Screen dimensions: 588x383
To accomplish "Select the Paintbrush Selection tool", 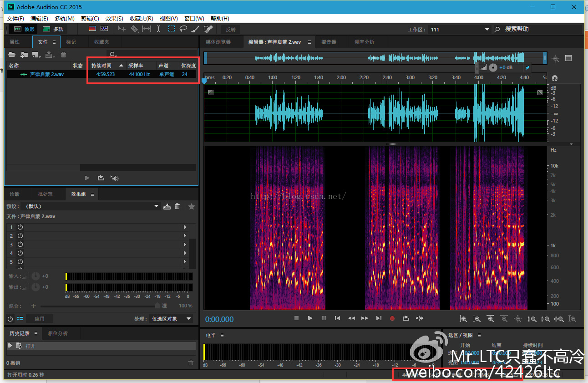I will (x=196, y=29).
